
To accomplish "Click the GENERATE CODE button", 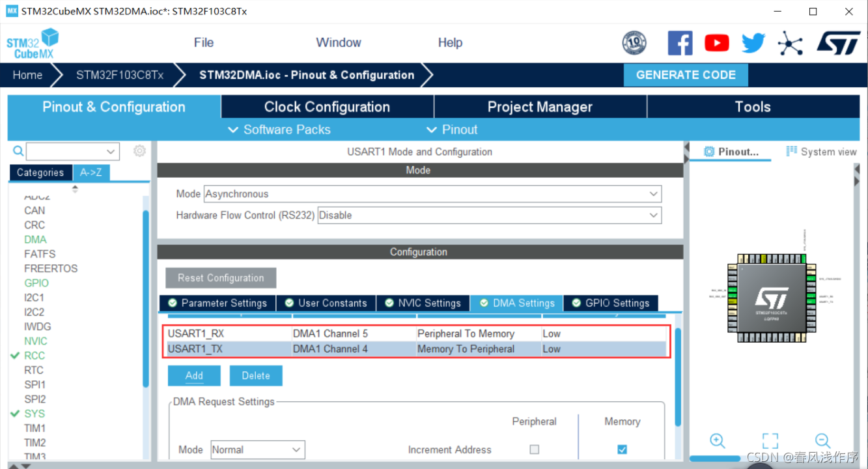I will click(x=686, y=75).
